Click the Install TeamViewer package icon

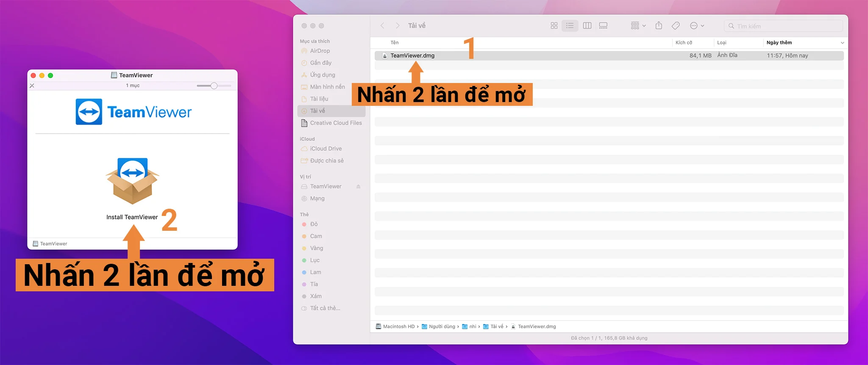[x=132, y=181]
